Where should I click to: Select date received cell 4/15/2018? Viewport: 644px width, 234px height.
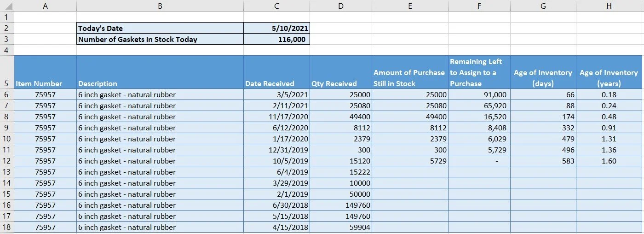pos(276,228)
